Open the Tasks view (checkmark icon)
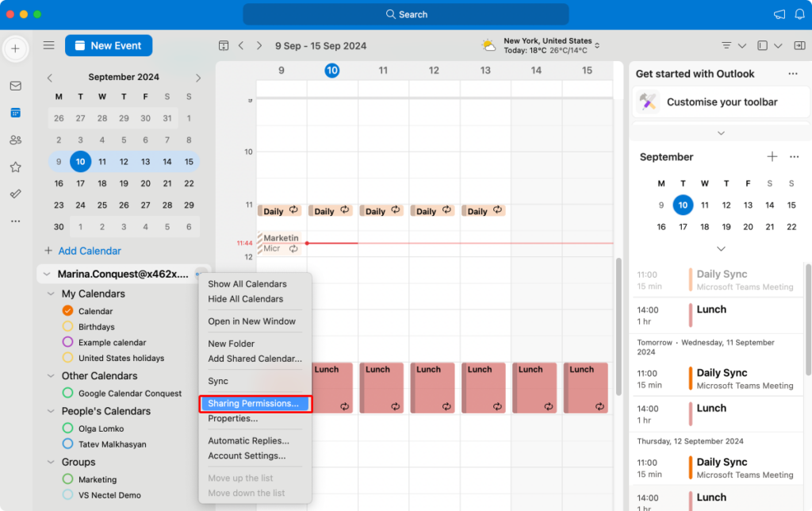 tap(15, 194)
